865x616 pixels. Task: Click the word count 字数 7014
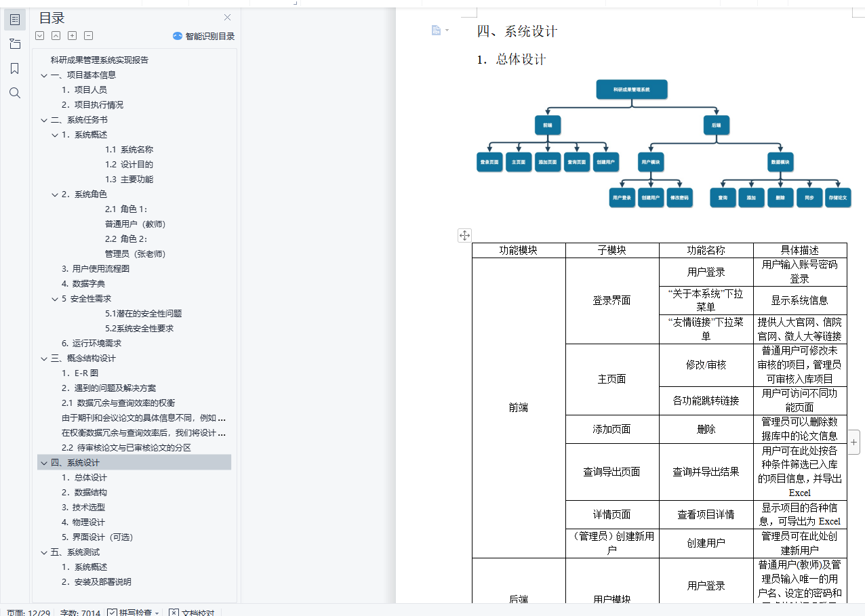coord(80,613)
